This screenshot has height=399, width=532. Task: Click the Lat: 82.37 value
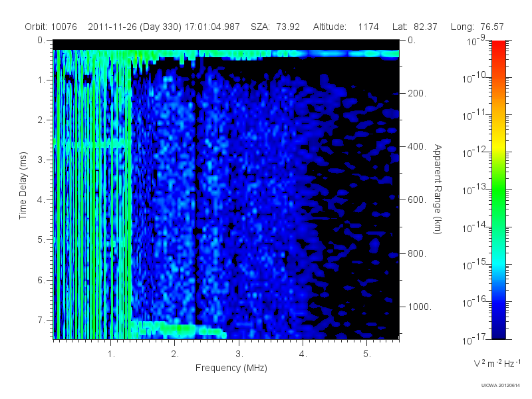pos(414,27)
